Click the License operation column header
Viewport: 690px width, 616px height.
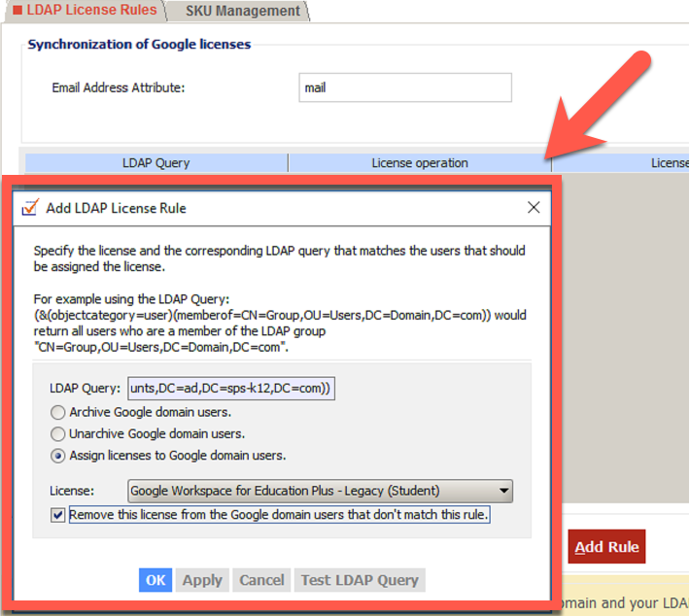pos(420,163)
